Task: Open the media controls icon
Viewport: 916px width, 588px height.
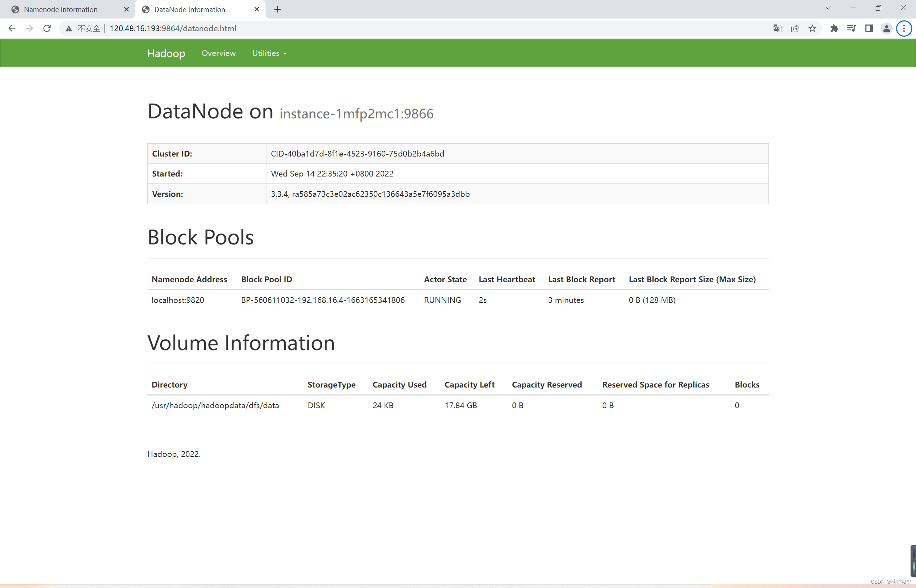Action: (851, 28)
